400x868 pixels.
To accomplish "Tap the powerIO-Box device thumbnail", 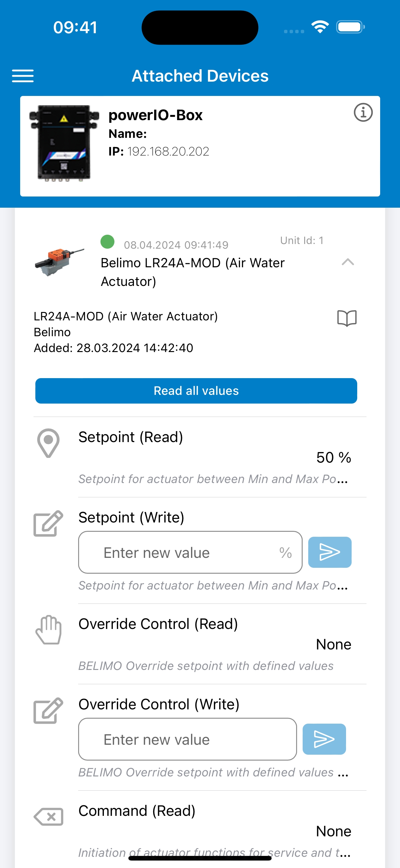I will [64, 143].
